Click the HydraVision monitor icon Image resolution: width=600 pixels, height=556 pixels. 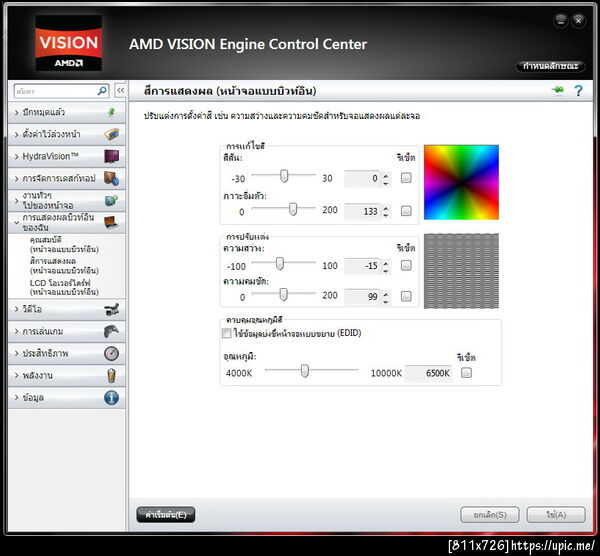(x=111, y=156)
